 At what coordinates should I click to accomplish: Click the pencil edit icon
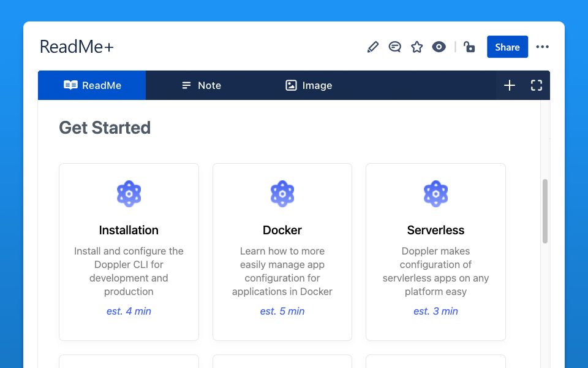[373, 47]
